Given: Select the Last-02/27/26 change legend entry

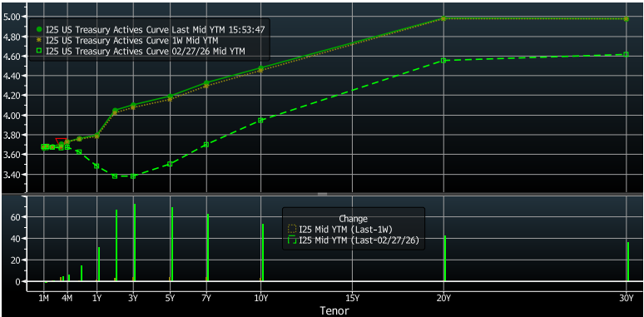Looking at the screenshot, I should pos(354,240).
